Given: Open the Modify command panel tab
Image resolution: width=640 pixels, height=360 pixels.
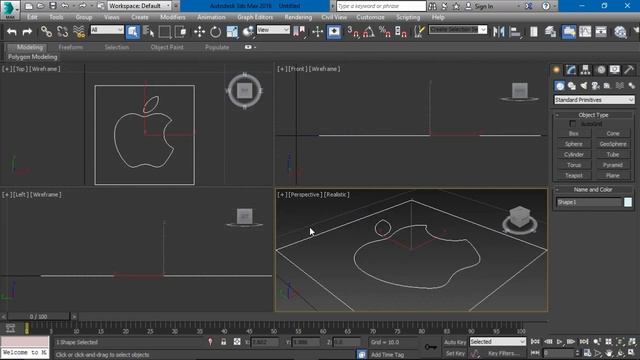Looking at the screenshot, I should pyautogui.click(x=571, y=70).
